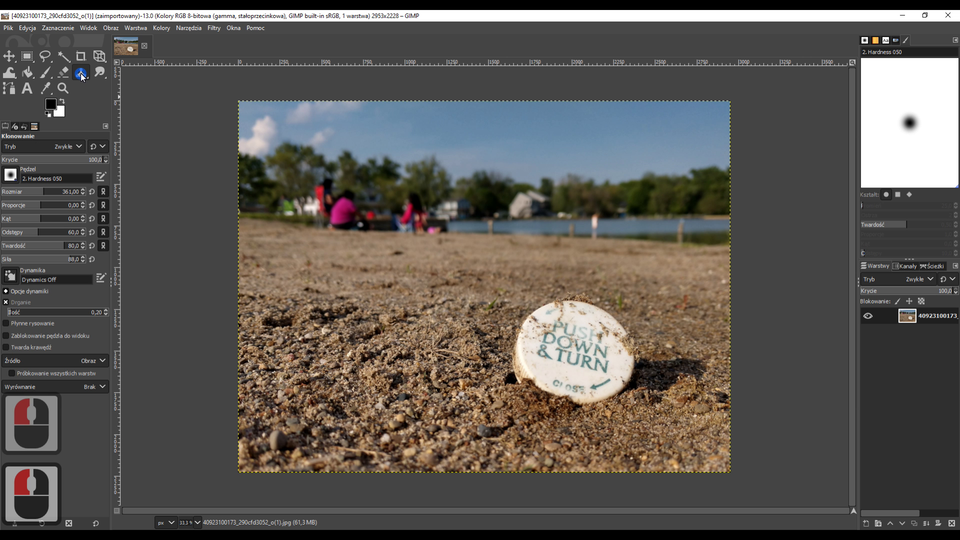Open the Kolory menu
The width and height of the screenshot is (960, 540).
coord(161,28)
